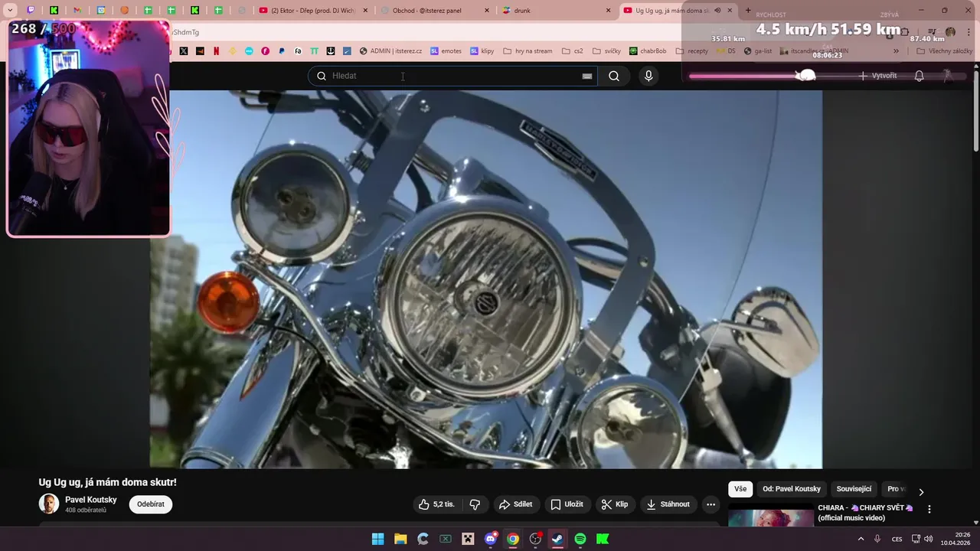Open the chabrBob bookmark
This screenshot has height=551, width=980.
click(x=648, y=51)
